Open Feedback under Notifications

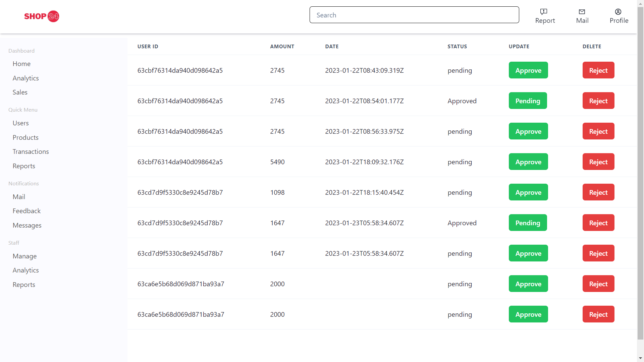click(26, 211)
